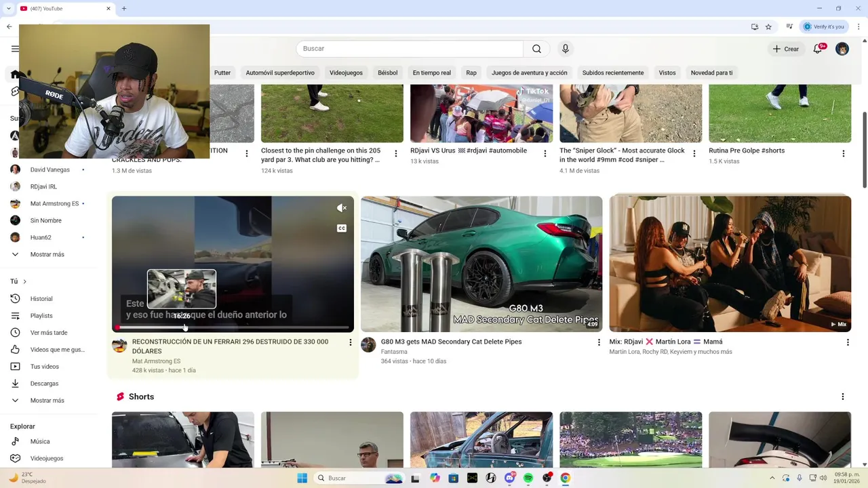Open the Chrome tab search dropdown
Screen dimensions: 868x488
coord(9,8)
